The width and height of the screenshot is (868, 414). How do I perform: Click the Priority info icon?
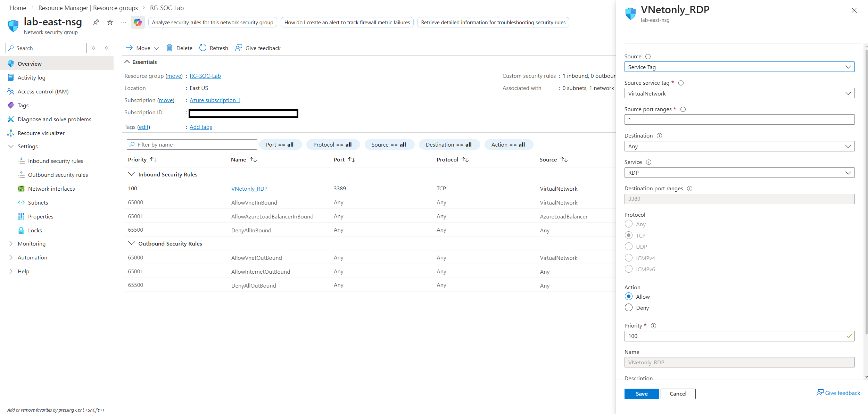click(x=653, y=326)
